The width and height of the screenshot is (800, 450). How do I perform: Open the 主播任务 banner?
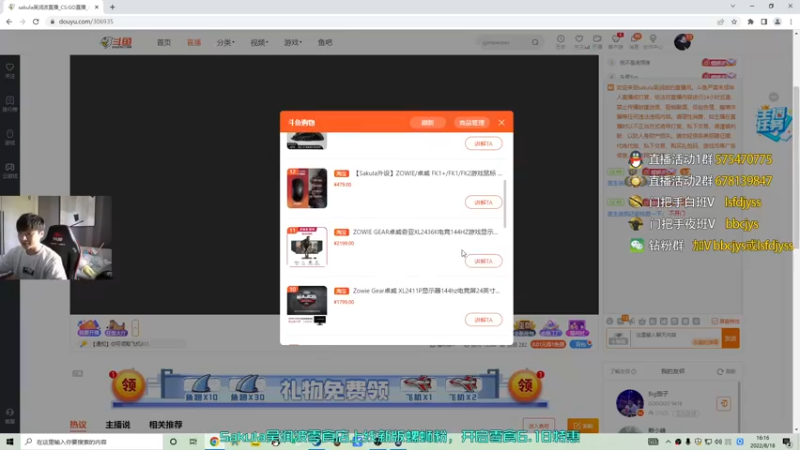774,122
